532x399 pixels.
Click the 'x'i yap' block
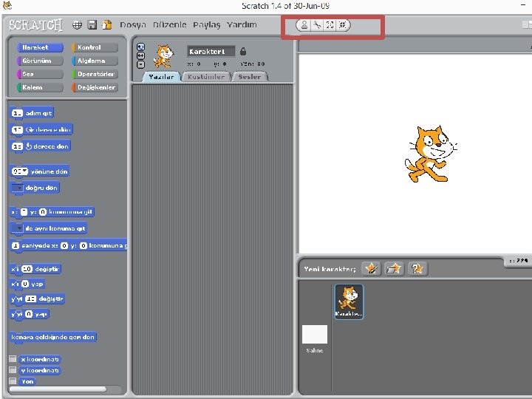27,284
